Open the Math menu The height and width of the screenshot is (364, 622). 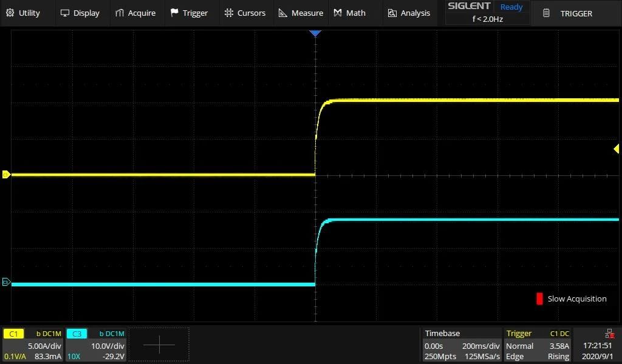350,13
